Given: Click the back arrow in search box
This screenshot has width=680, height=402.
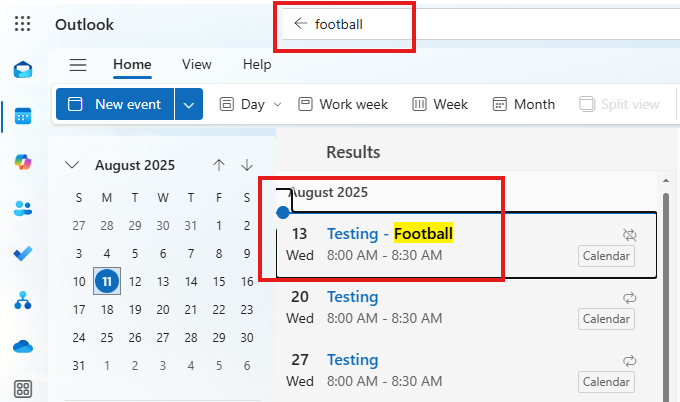Looking at the screenshot, I should click(300, 24).
